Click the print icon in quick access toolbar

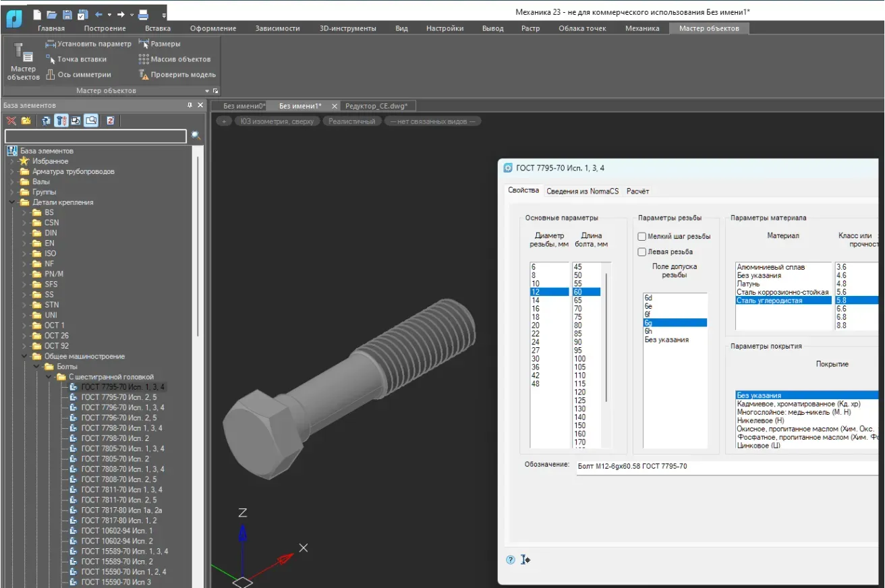(x=143, y=14)
